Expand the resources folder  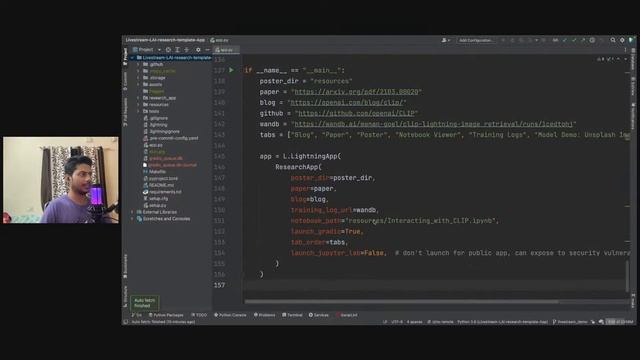[138, 104]
